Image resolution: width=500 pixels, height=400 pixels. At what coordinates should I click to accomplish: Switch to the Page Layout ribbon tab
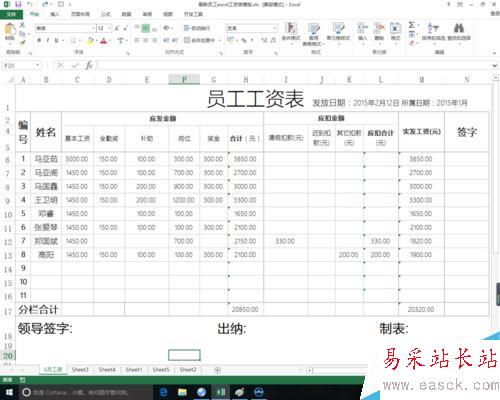pos(80,14)
